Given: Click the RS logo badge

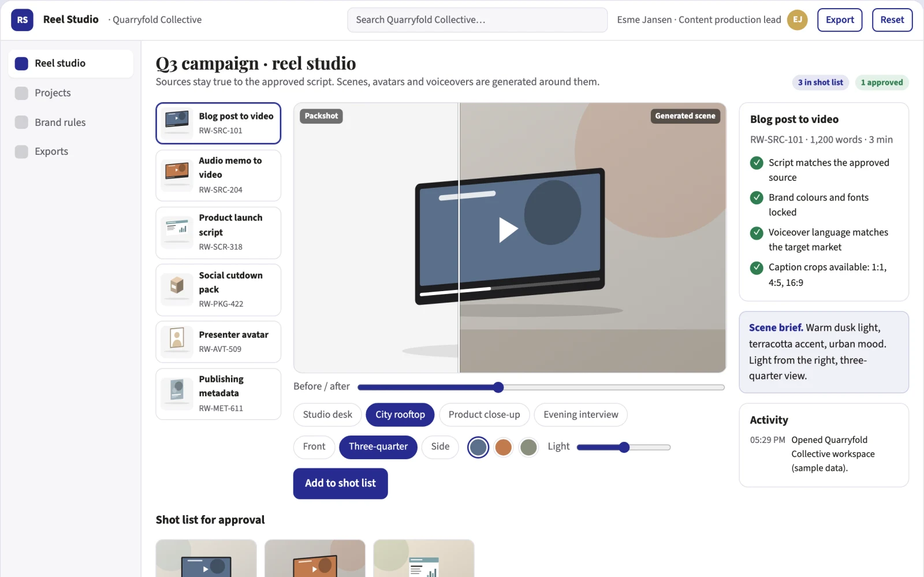Looking at the screenshot, I should click(x=22, y=20).
